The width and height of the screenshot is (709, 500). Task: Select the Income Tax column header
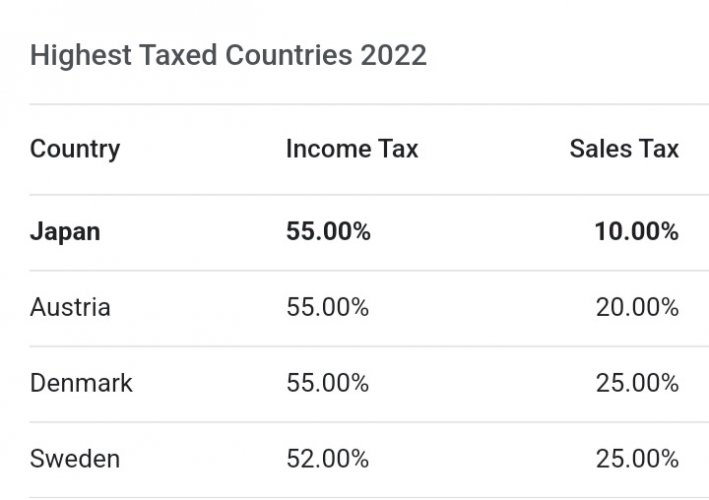click(x=352, y=149)
